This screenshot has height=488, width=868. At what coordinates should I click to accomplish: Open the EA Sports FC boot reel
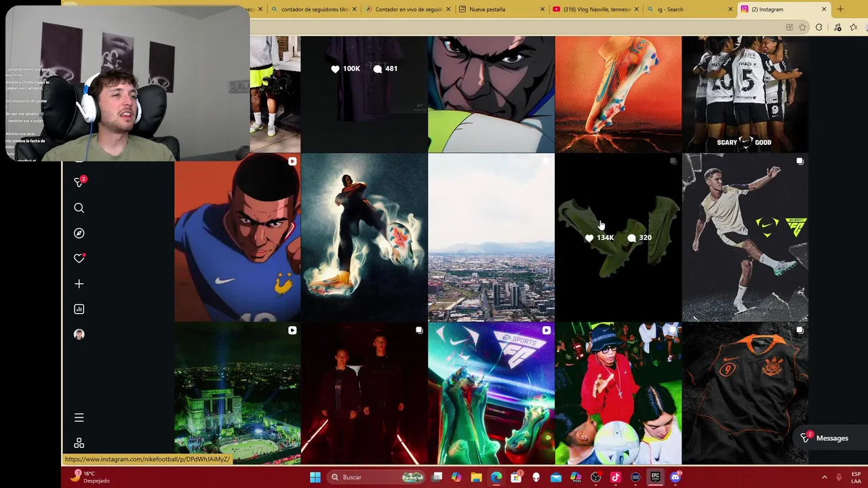click(491, 393)
